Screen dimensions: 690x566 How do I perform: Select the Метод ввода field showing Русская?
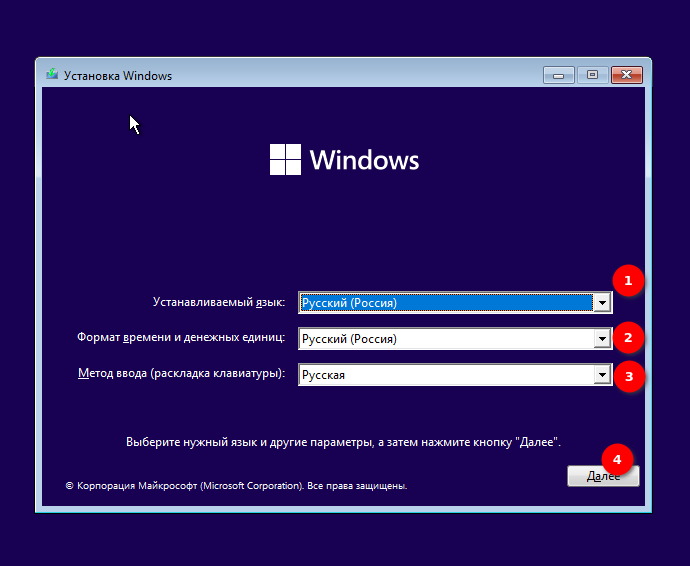coord(455,375)
